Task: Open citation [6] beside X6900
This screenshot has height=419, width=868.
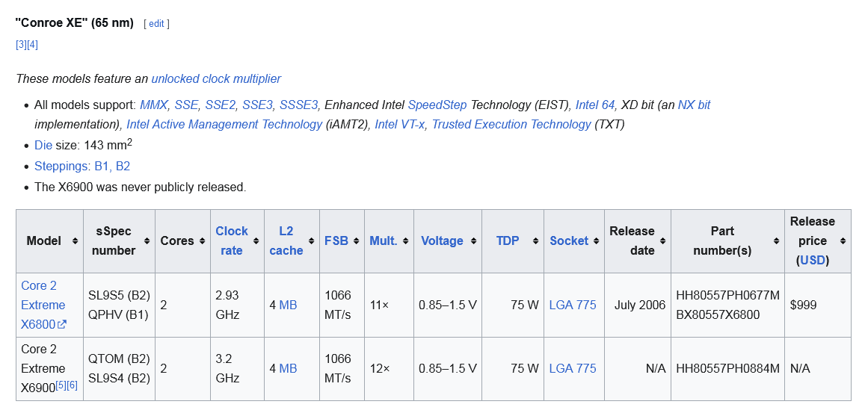Action: (72, 385)
